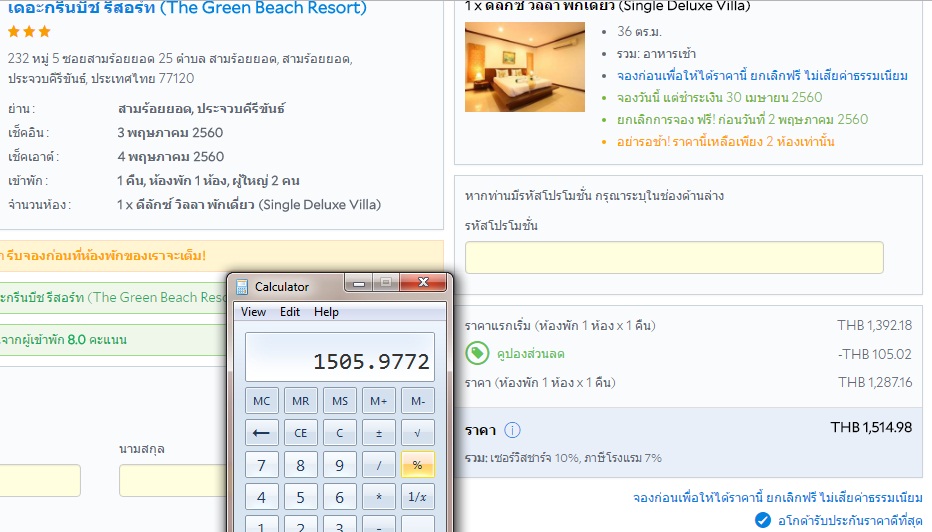932x532 pixels.
Task: Click the backspace arrow button in Calculator
Action: point(262,433)
